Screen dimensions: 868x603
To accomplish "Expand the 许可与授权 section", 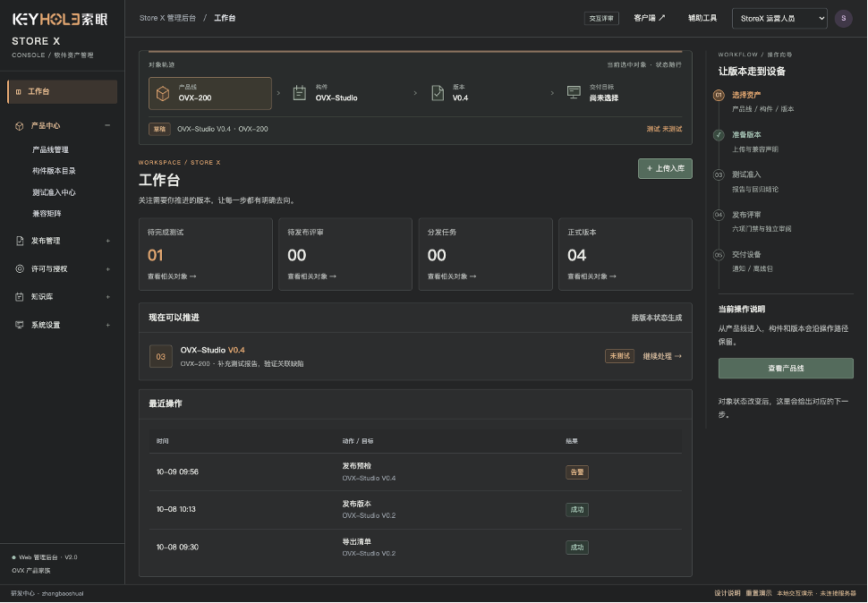I will pyautogui.click(x=108, y=269).
